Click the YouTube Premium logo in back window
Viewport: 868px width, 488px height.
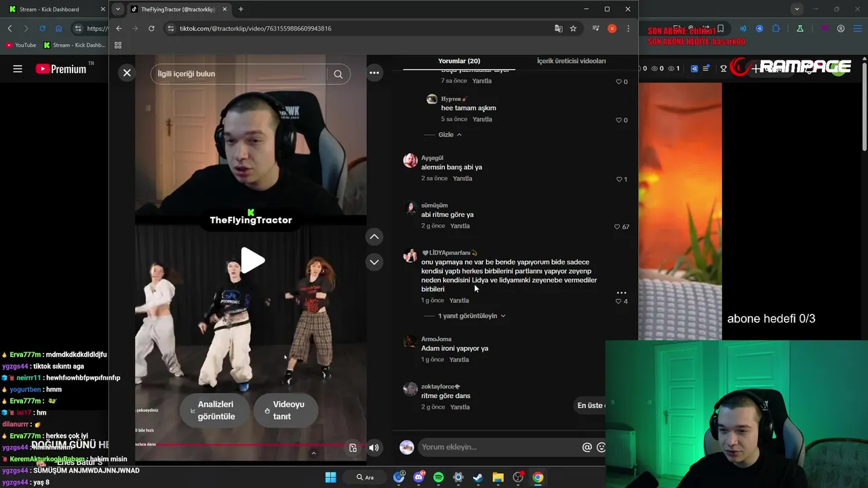(61, 68)
